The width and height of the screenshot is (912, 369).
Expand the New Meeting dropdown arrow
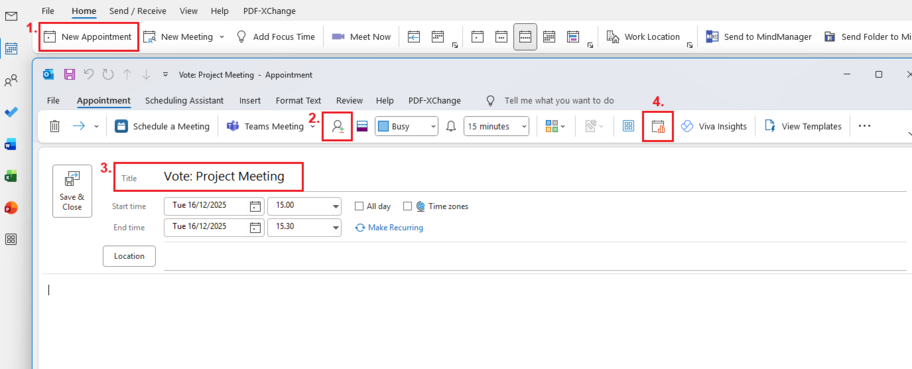222,37
